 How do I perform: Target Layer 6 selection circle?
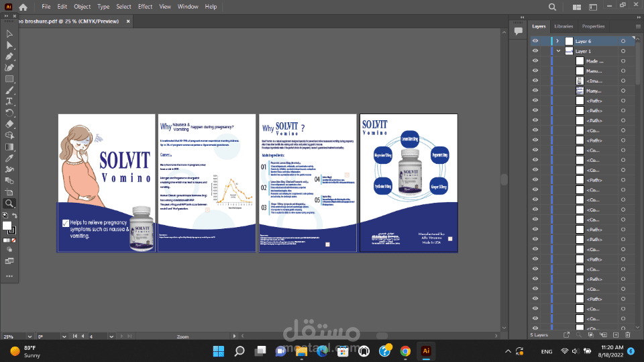623,41
